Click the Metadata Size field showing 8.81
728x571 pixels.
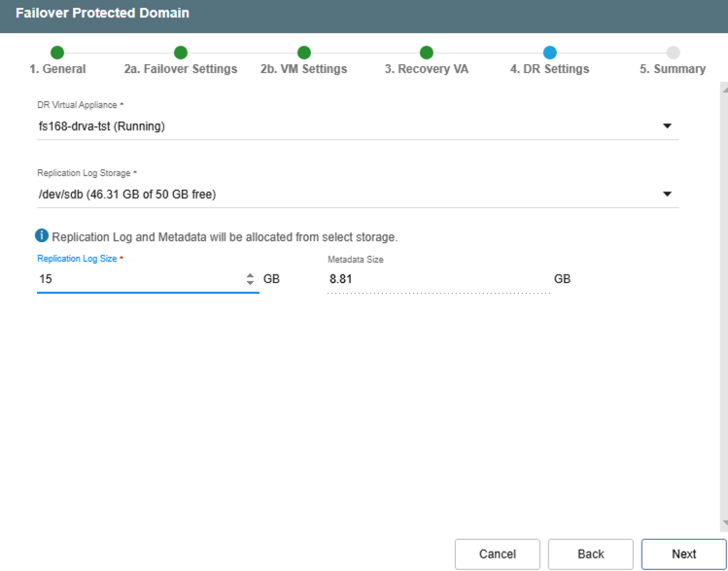point(437,279)
